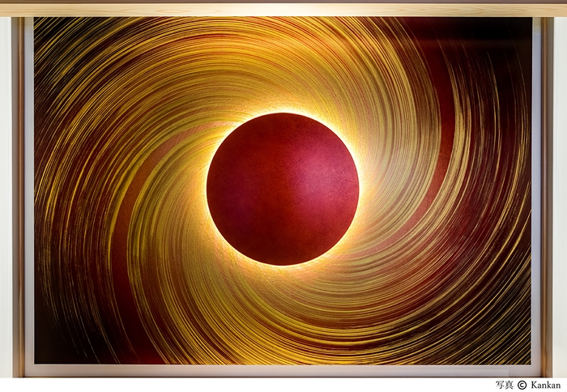The width and height of the screenshot is (567, 392).
Task: Click the wooden beam above the artwork
Action: [x=283, y=8]
